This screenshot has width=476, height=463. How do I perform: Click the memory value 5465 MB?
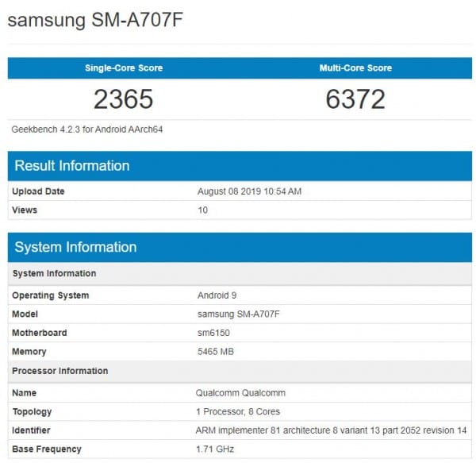216,352
